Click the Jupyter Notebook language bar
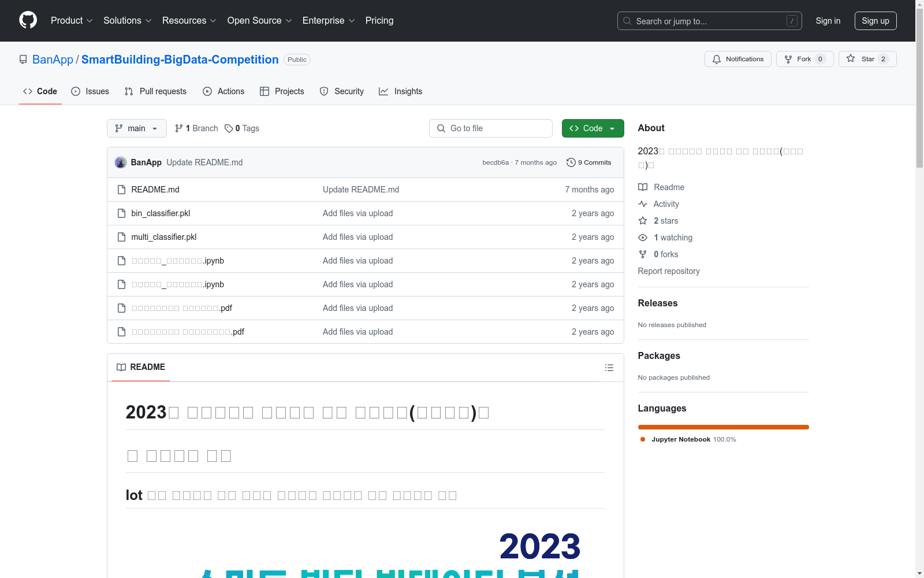This screenshot has width=924, height=578. point(724,427)
